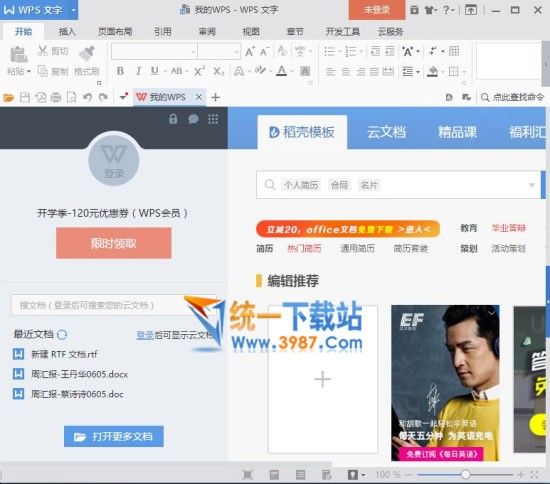Click the zoom slider handle in status bar
The image size is (550, 484).
(x=465, y=475)
